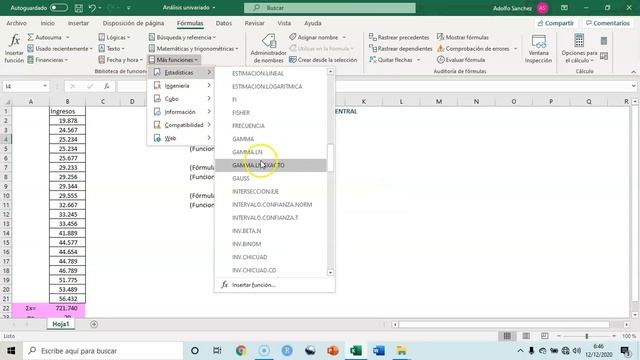The image size is (640, 360).
Task: Click the Comentarios button
Action: 608,23
